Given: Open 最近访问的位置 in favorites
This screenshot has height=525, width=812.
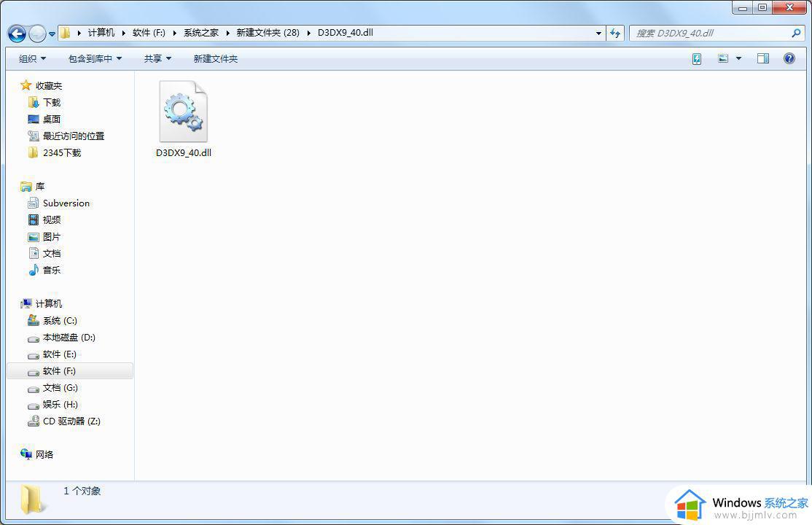Looking at the screenshot, I should coord(74,136).
